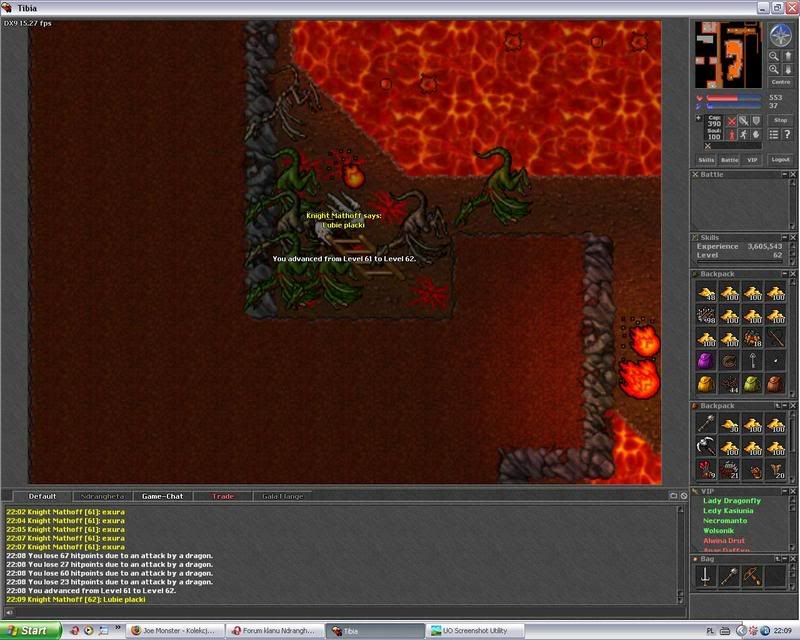Screen dimensions: 800x640
Task: Toggle secure mode (fist icon)
Action: 756,134
